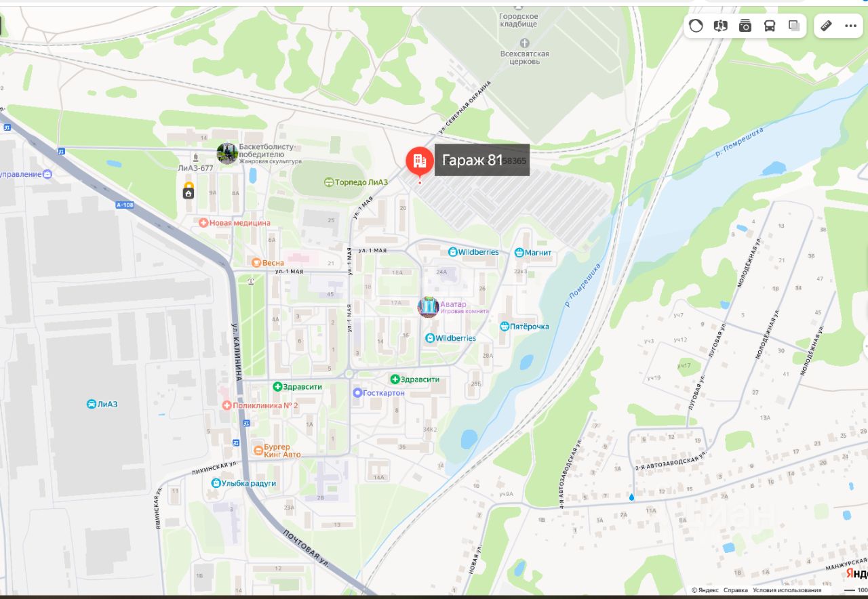
Task: Open the Баскетболисту-победителю sculpture photo
Action: click(x=227, y=153)
